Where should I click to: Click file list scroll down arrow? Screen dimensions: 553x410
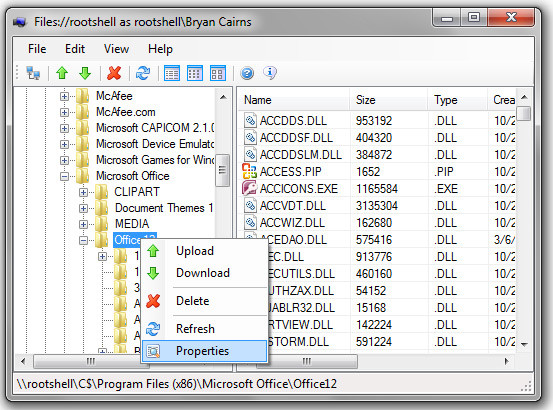(x=524, y=344)
